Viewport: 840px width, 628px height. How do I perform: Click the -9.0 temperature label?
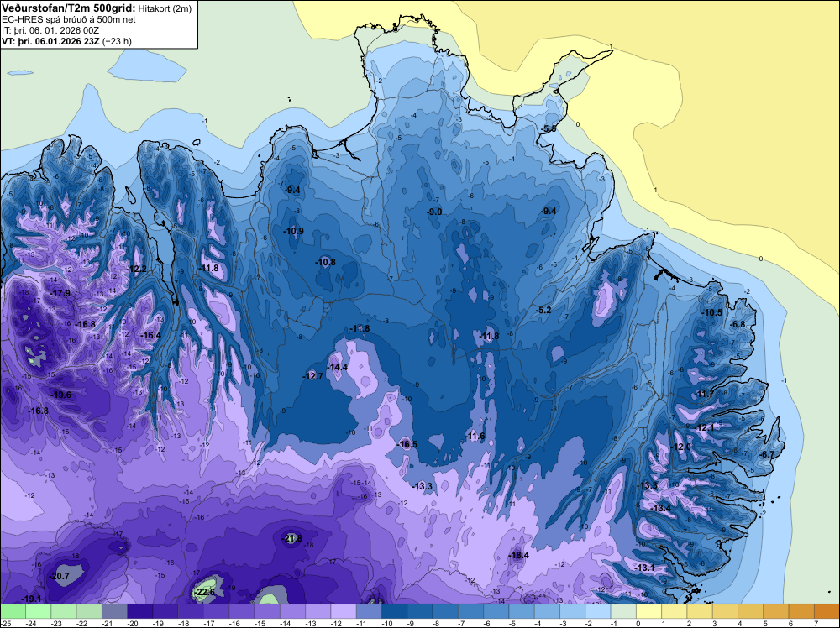click(x=434, y=212)
